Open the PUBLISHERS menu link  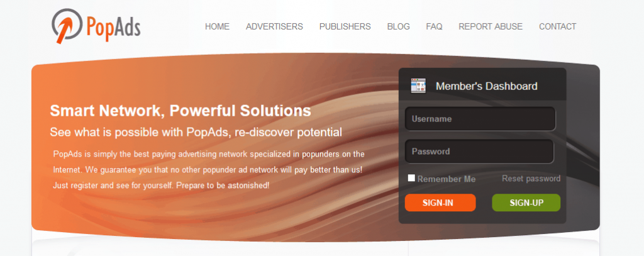pyautogui.click(x=345, y=26)
